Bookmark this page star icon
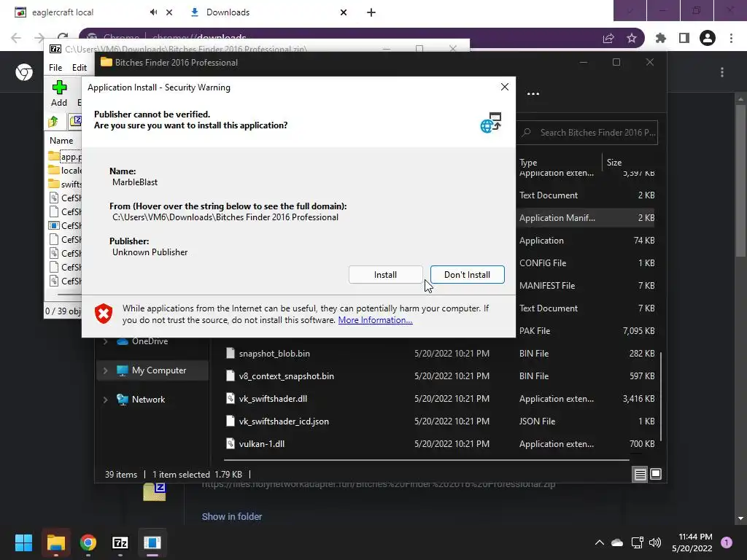747x560 pixels. tap(632, 38)
